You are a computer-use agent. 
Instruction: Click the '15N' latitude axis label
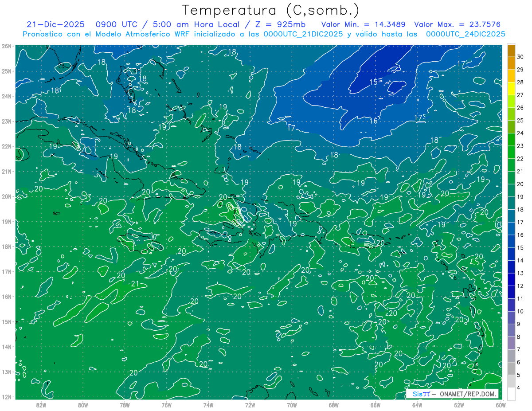7,321
